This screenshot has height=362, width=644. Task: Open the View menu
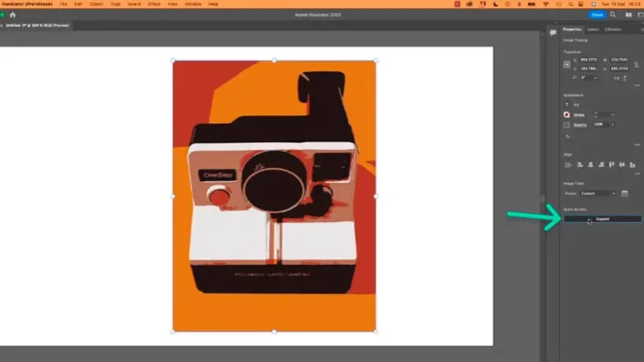172,4
